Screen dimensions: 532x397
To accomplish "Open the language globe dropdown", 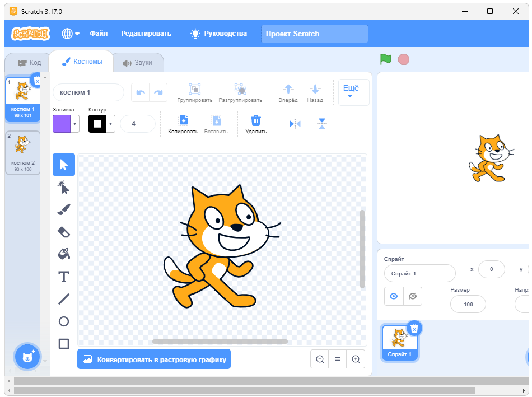I will (71, 34).
